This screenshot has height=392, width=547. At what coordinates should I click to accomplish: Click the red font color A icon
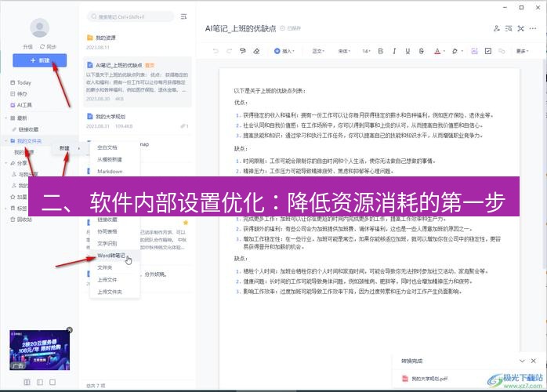point(437,51)
